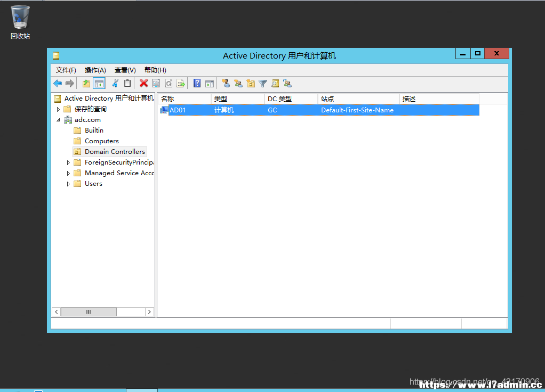This screenshot has width=545, height=392.
Task: Click the Cut scissors icon
Action: (x=115, y=83)
